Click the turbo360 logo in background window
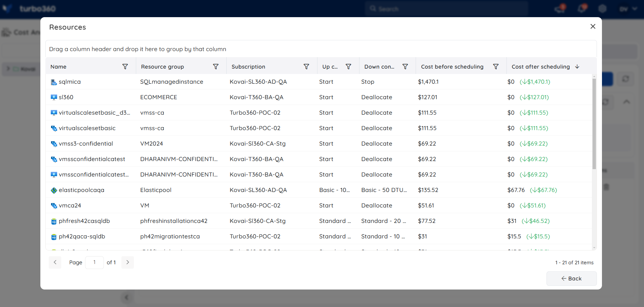The width and height of the screenshot is (644, 307). click(x=30, y=8)
